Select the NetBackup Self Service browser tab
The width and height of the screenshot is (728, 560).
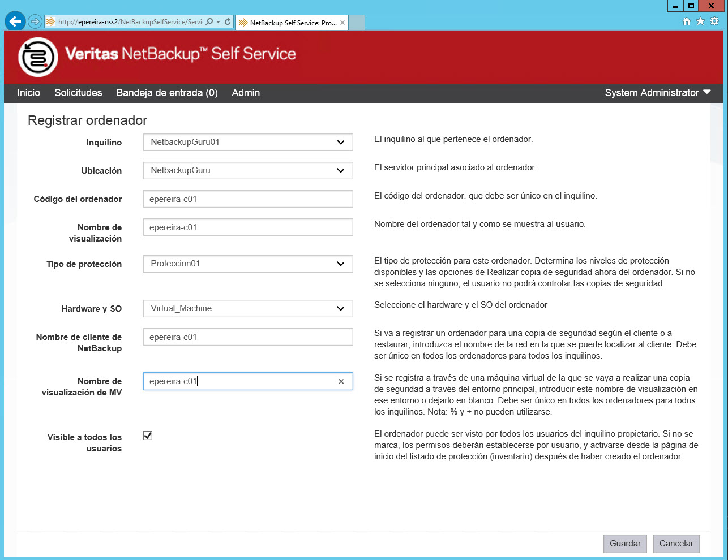292,23
